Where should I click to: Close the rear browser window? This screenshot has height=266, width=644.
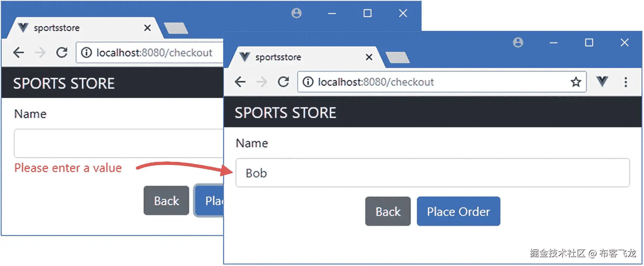click(403, 13)
